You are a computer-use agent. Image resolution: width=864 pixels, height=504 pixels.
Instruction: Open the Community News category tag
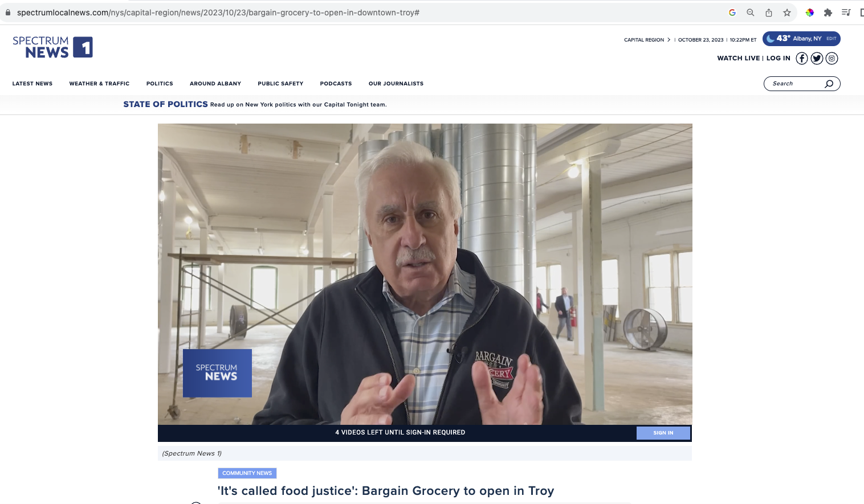247,473
